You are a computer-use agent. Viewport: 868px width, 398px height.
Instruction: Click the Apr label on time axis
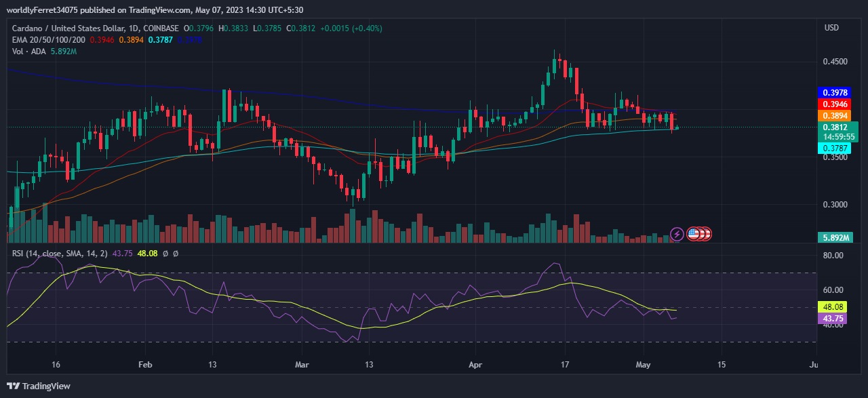tap(476, 365)
